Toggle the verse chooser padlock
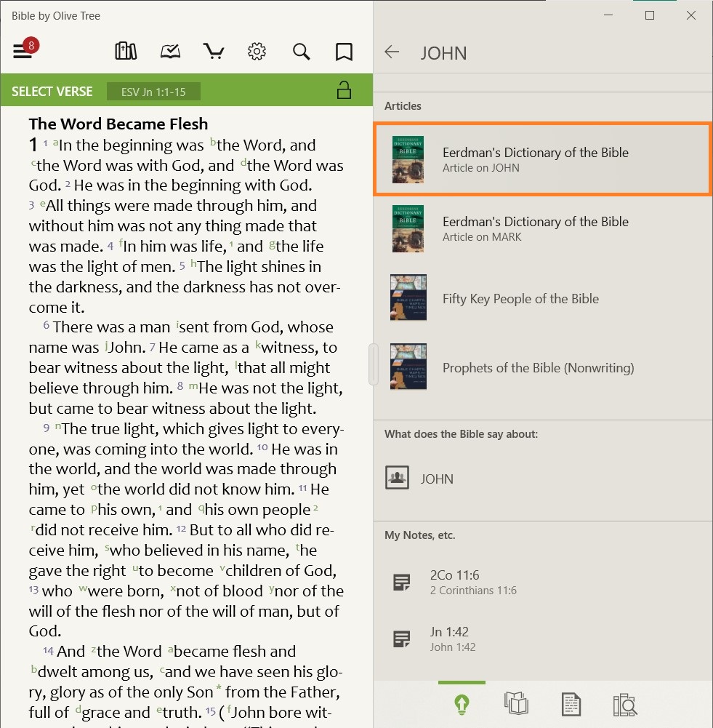The height and width of the screenshot is (728, 713). click(x=344, y=90)
